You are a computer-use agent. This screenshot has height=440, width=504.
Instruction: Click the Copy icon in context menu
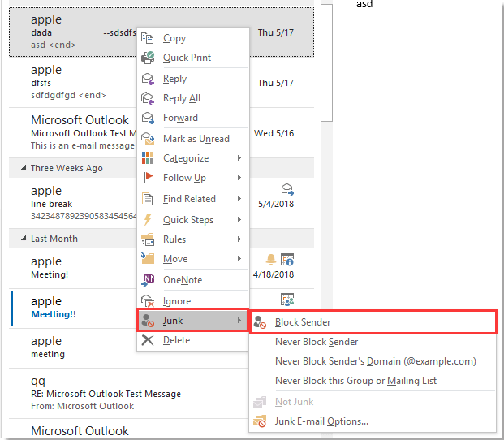point(148,38)
